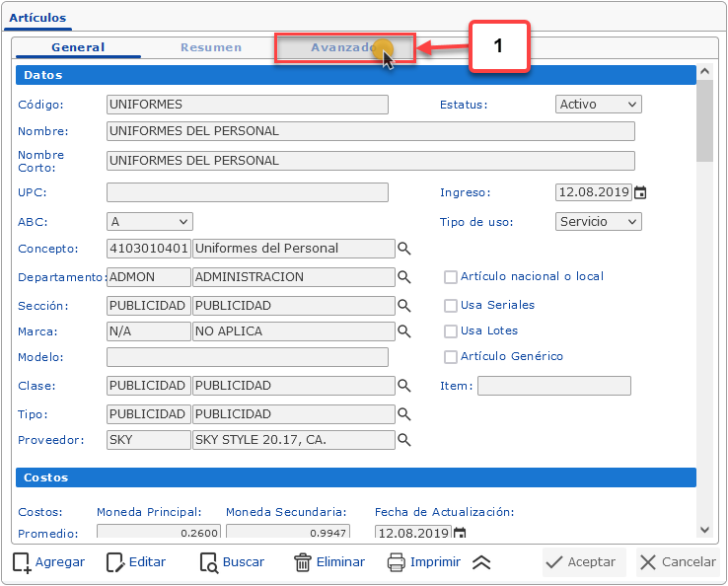The height and width of the screenshot is (586, 728).
Task: Click the Buscar document-search icon
Action: tap(209, 562)
